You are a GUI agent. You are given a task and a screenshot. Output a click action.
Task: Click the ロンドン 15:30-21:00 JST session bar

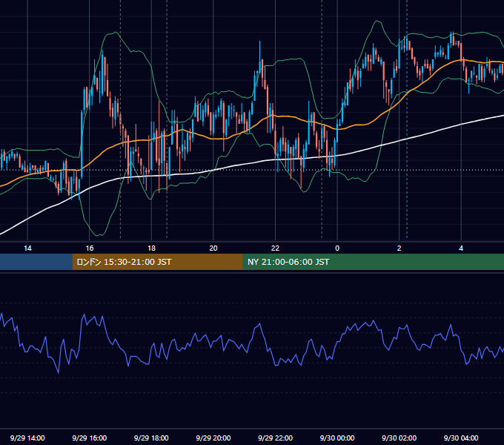click(x=157, y=262)
